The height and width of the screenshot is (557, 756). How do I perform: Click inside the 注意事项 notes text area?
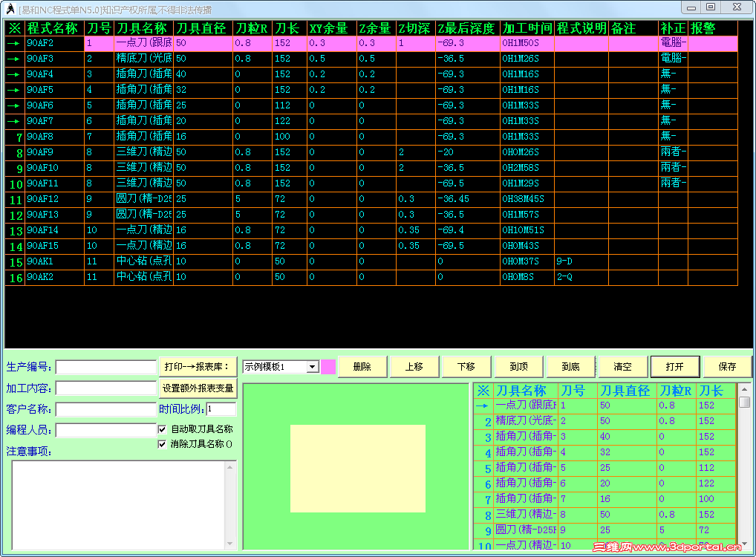point(119,505)
